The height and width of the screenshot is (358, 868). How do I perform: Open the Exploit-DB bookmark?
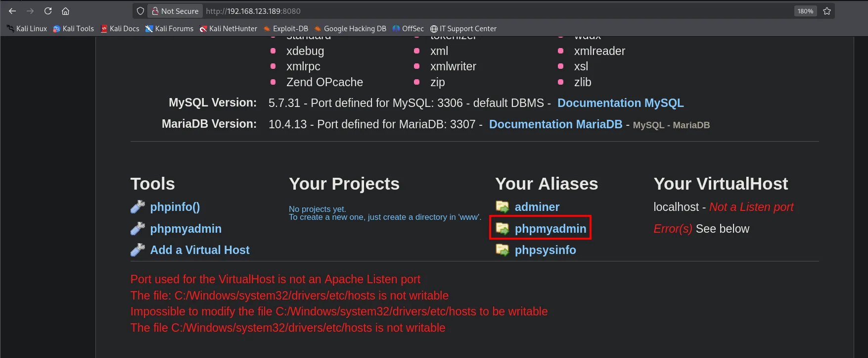(285, 29)
